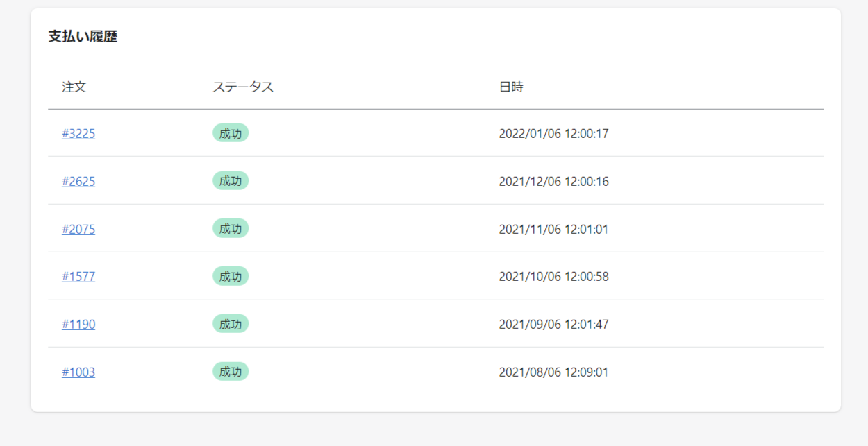
Task: Click 成功 badge for order #1577
Action: [231, 276]
